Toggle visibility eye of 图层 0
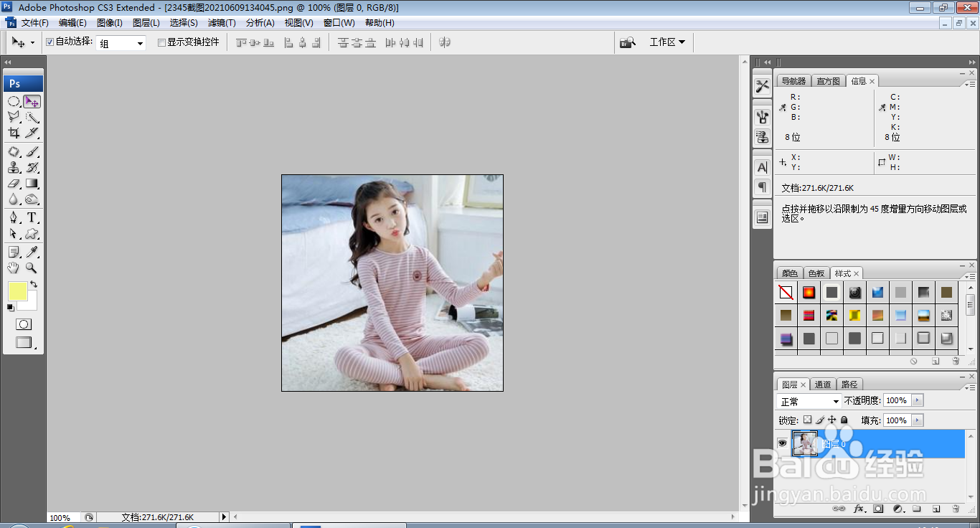The width and height of the screenshot is (980, 528). pyautogui.click(x=782, y=443)
